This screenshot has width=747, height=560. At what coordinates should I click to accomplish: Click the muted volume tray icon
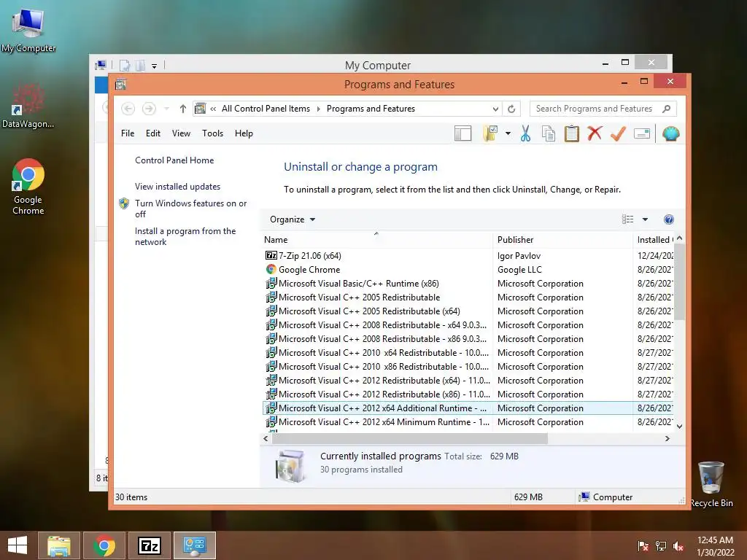678,545
